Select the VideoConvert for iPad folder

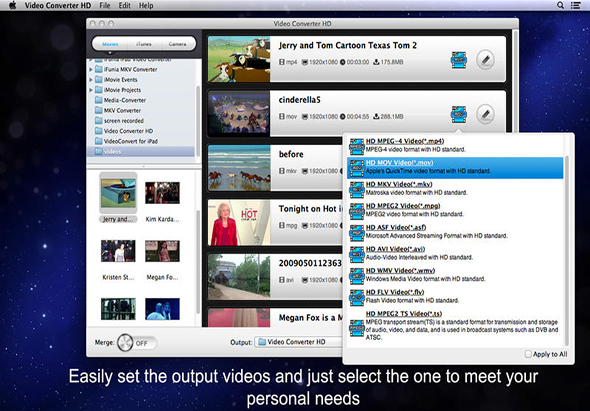coord(131,141)
